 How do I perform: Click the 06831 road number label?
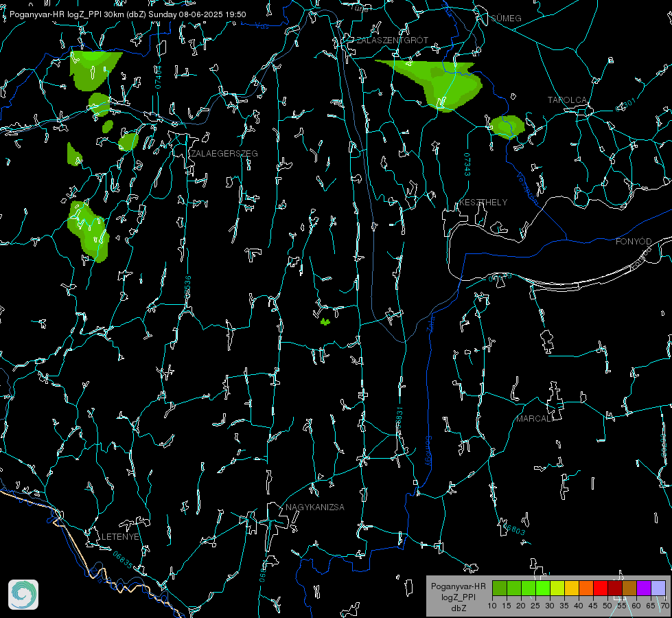[x=399, y=418]
